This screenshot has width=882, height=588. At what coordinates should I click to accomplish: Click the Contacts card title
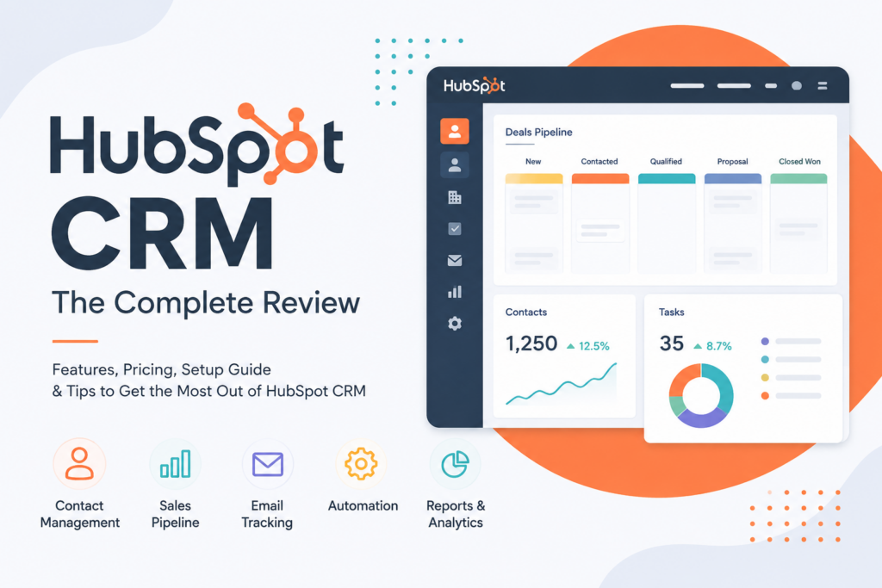(x=526, y=312)
